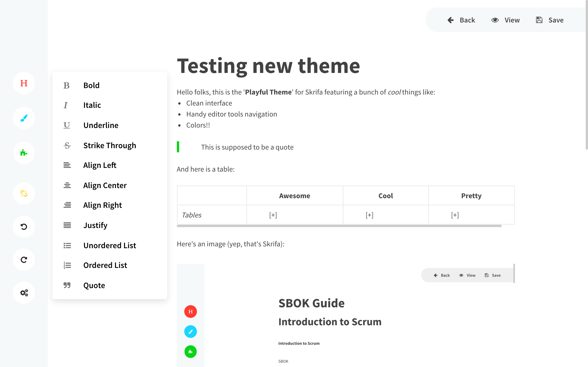The image size is (588, 367).
Task: Expand the cell under the Pretty column
Action: (x=455, y=215)
